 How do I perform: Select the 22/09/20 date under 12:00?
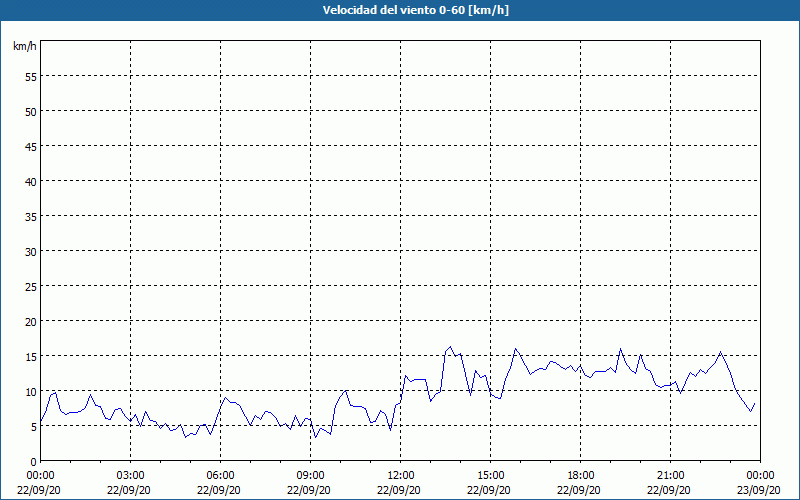point(399,490)
